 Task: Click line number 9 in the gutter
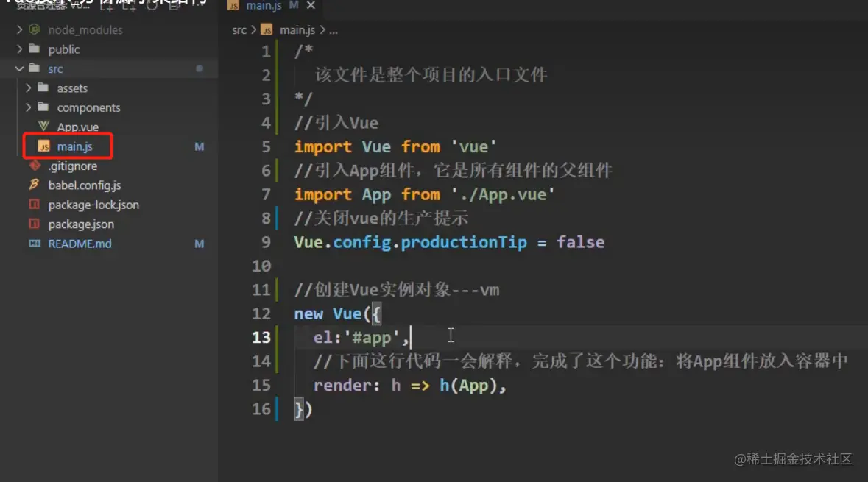click(266, 242)
